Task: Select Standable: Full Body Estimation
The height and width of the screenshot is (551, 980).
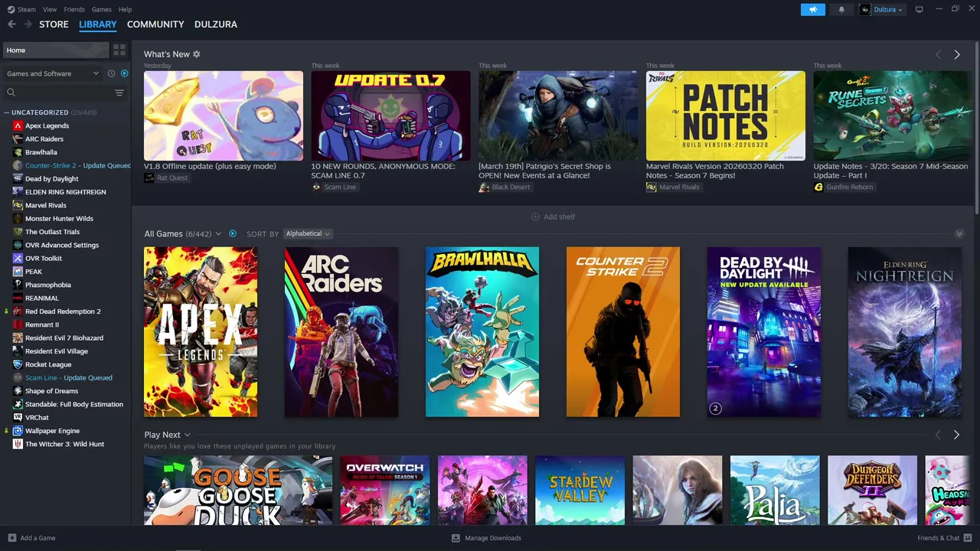Action: coord(74,404)
